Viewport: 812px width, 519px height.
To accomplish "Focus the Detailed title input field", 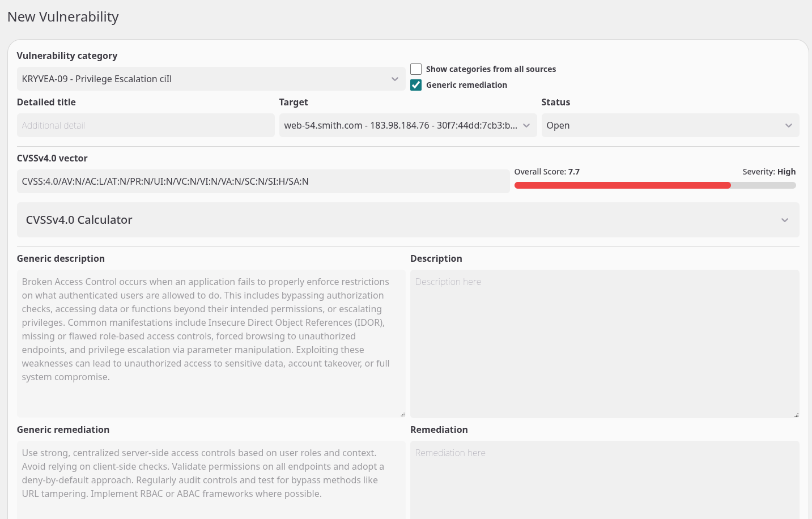I will click(146, 126).
